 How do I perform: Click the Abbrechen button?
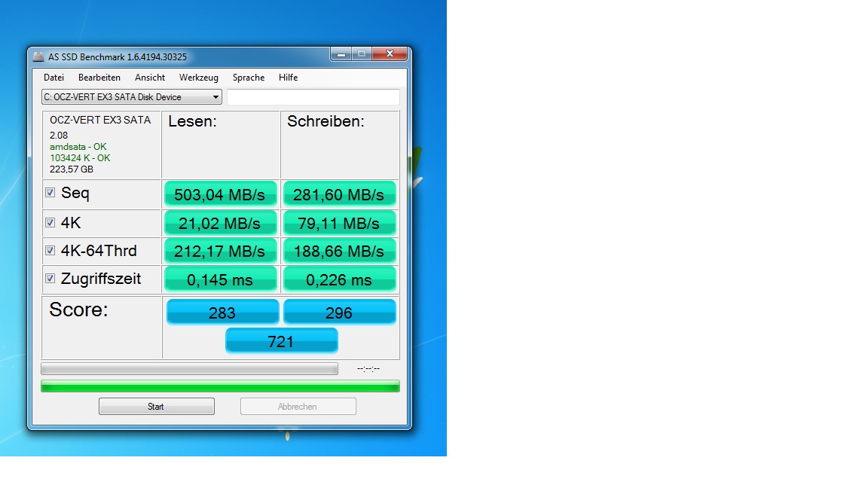pyautogui.click(x=298, y=406)
